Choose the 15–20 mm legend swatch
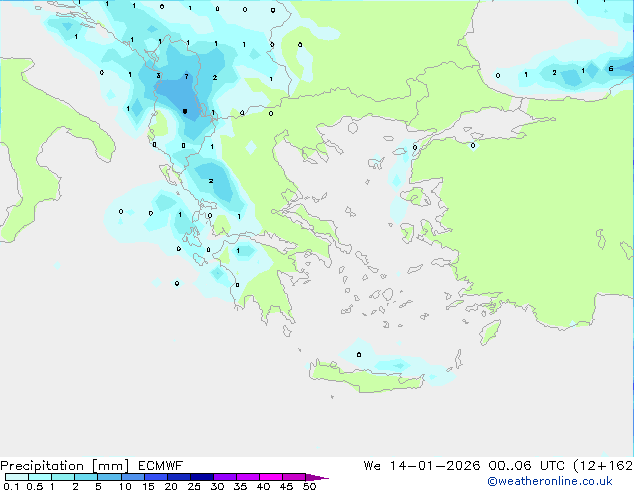This screenshot has width=634, height=490. click(156, 477)
